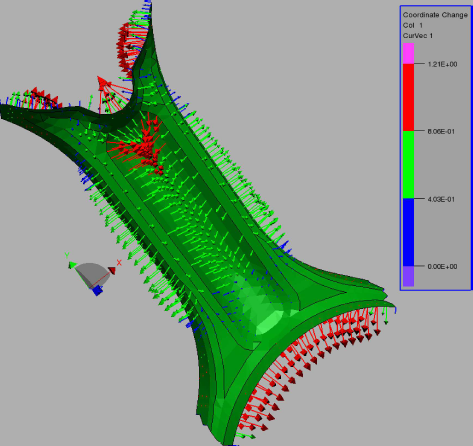
Task: Select the blue Z axis cube of triad
Action: pyautogui.click(x=97, y=291)
